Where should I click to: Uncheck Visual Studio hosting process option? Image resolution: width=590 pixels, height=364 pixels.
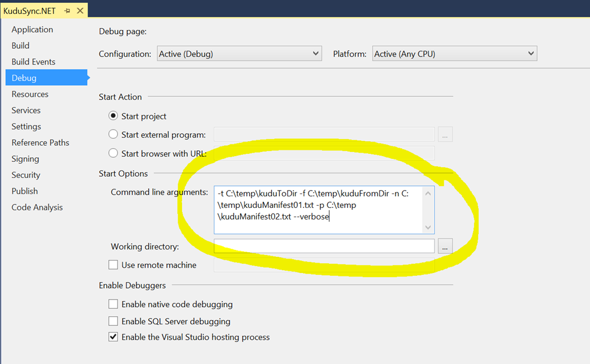pyautogui.click(x=113, y=336)
